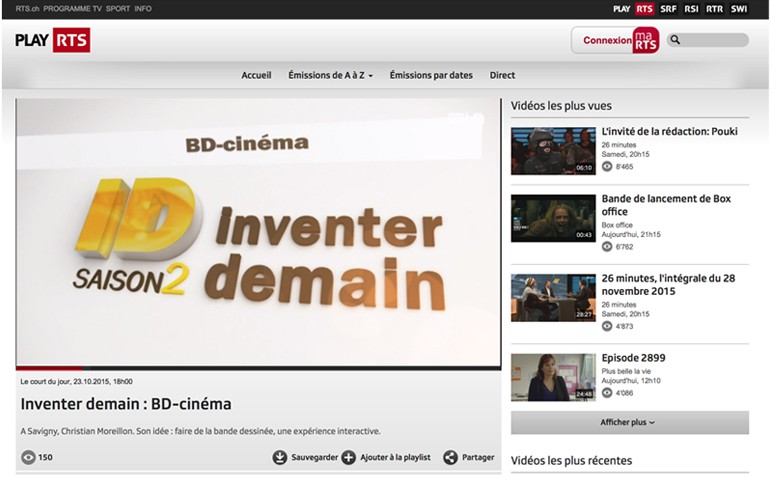This screenshot has width=781, height=486.
Task: Open the Episode 2899 title
Action: (633, 358)
